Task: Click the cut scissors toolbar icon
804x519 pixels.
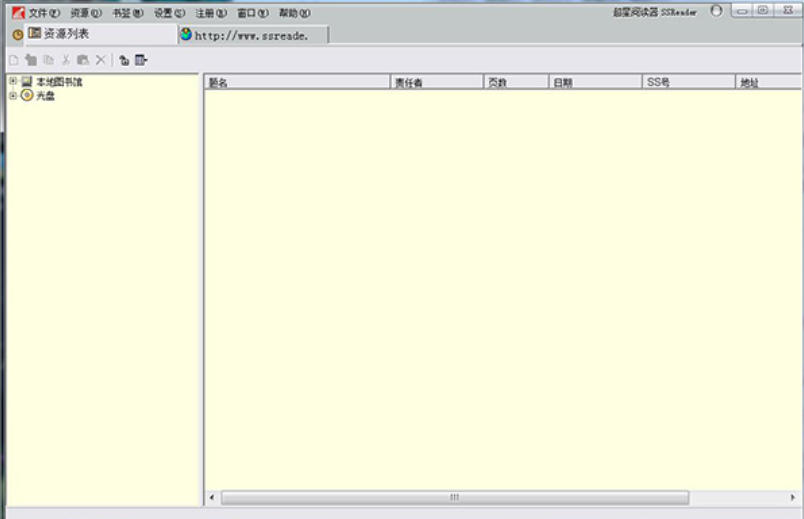Action: (66, 60)
